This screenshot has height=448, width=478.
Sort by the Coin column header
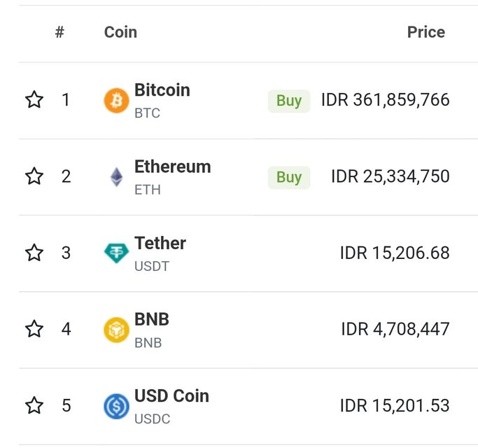(120, 32)
